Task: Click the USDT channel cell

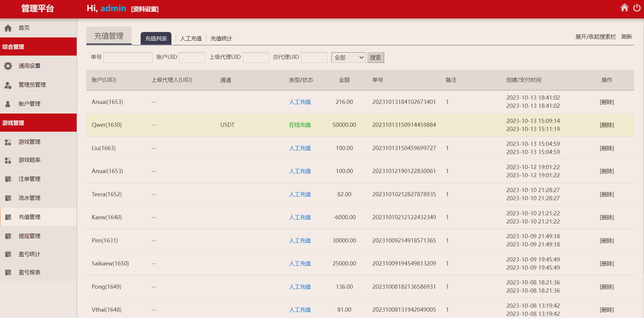Action: [x=227, y=125]
